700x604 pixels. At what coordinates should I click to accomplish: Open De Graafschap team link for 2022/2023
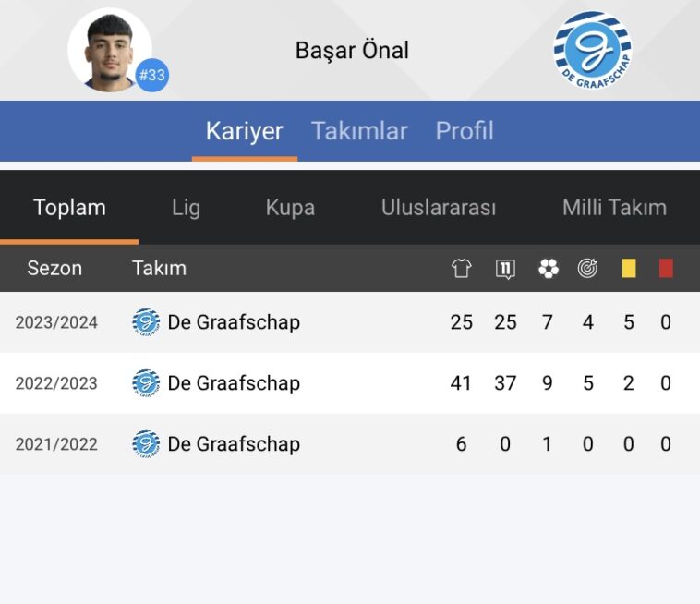[234, 383]
